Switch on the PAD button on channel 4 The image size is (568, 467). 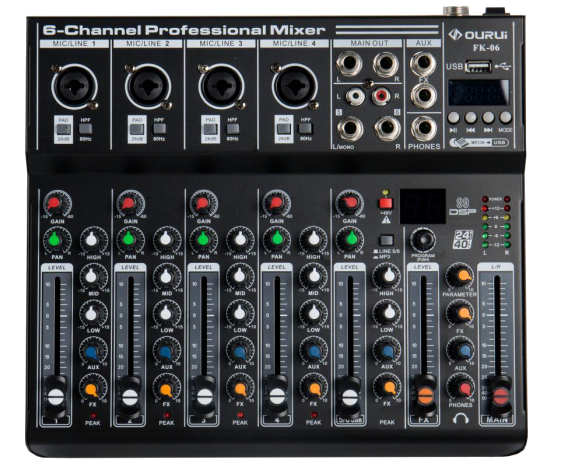click(x=284, y=129)
